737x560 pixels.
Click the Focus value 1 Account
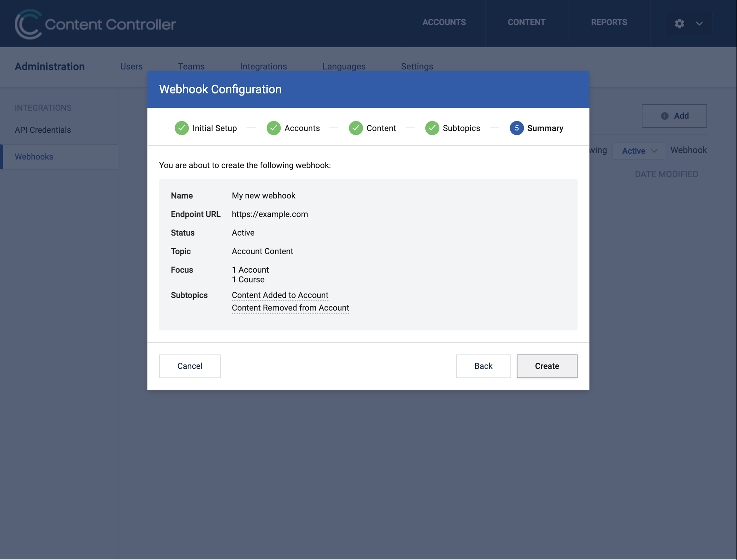point(250,270)
